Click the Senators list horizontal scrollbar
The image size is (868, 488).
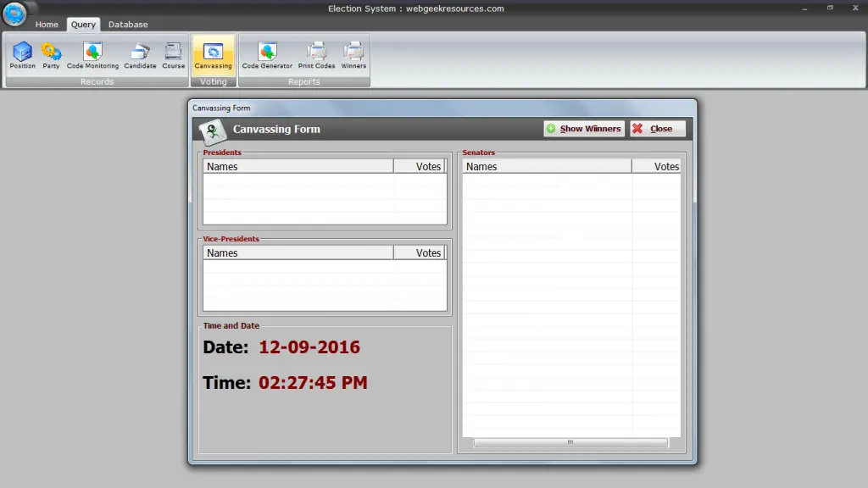pos(570,442)
